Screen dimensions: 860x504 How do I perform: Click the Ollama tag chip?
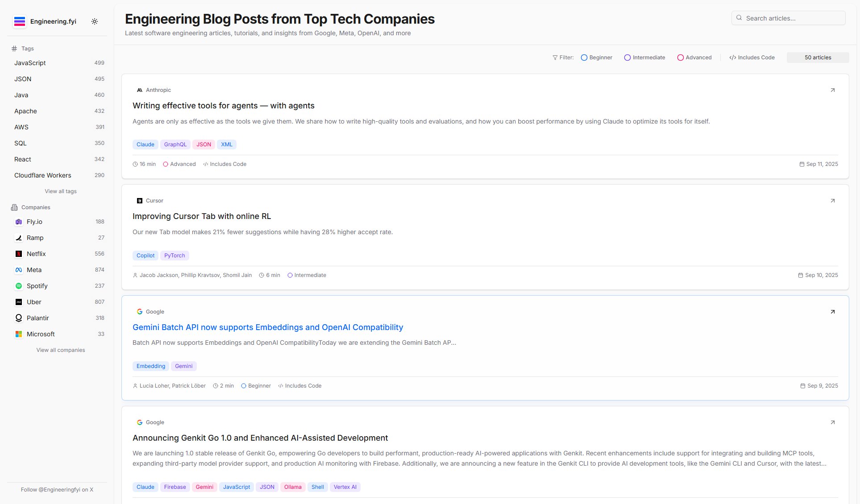pos(293,487)
